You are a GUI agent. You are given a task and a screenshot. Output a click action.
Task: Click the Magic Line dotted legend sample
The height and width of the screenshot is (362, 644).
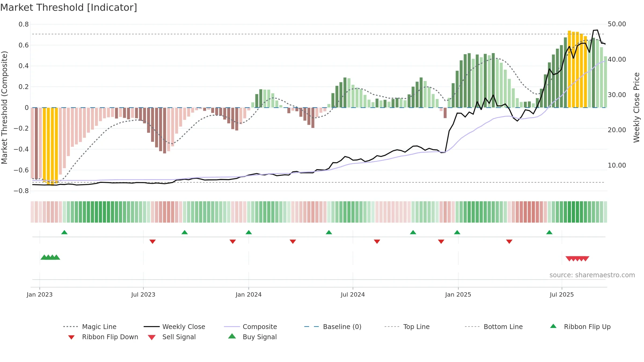tap(71, 327)
